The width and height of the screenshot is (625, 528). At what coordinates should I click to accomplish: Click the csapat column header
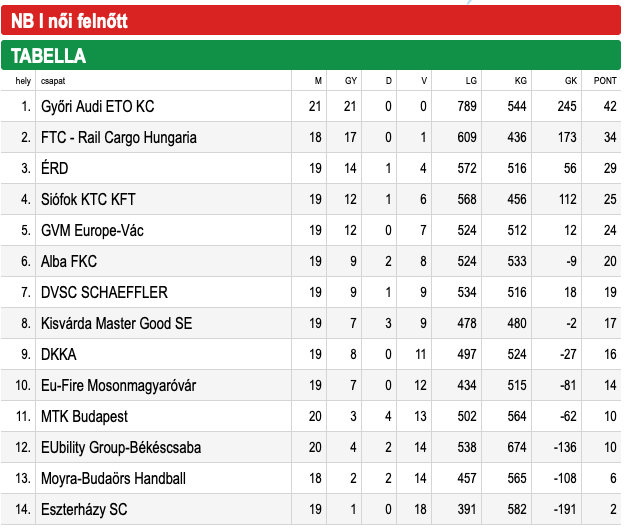pyautogui.click(x=53, y=81)
